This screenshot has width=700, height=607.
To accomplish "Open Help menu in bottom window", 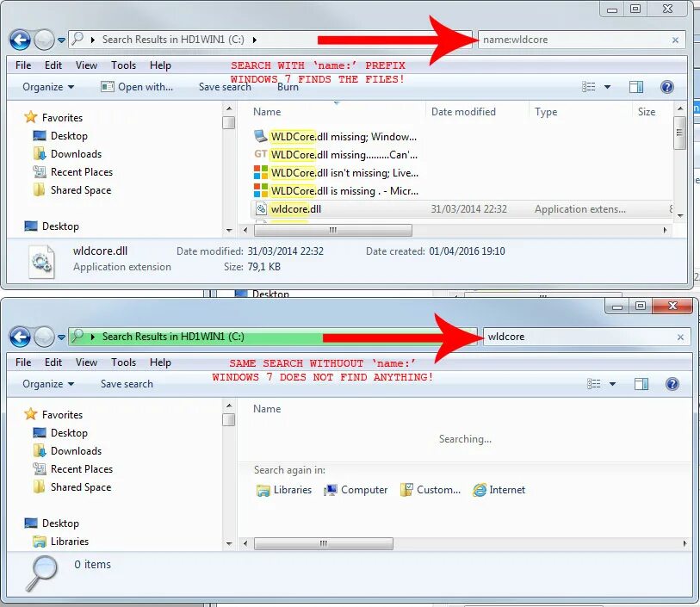I will tap(160, 362).
